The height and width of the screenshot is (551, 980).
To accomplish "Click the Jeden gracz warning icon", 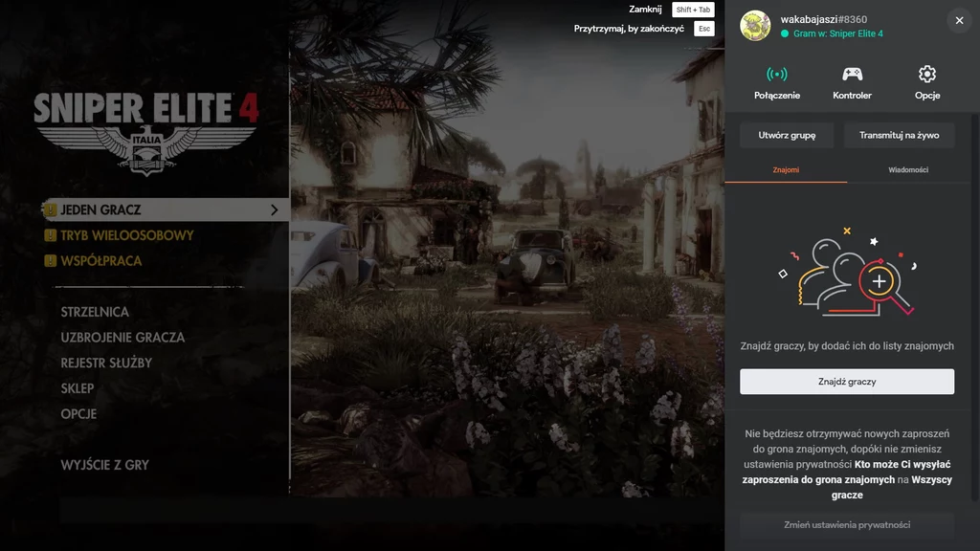I will [x=50, y=209].
